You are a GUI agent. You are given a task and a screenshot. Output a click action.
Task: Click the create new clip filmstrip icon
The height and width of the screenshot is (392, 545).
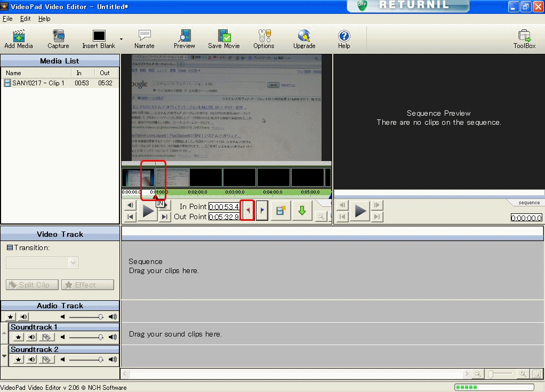280,210
